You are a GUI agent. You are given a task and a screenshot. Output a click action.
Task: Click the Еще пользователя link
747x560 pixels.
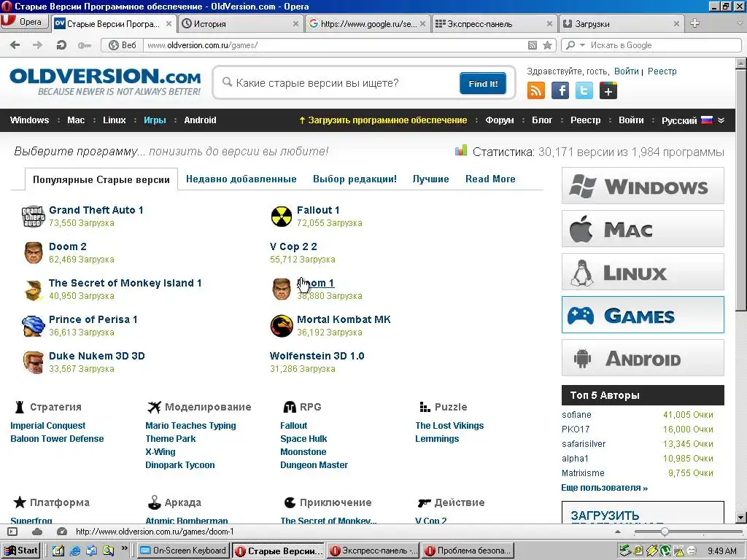[x=604, y=488]
